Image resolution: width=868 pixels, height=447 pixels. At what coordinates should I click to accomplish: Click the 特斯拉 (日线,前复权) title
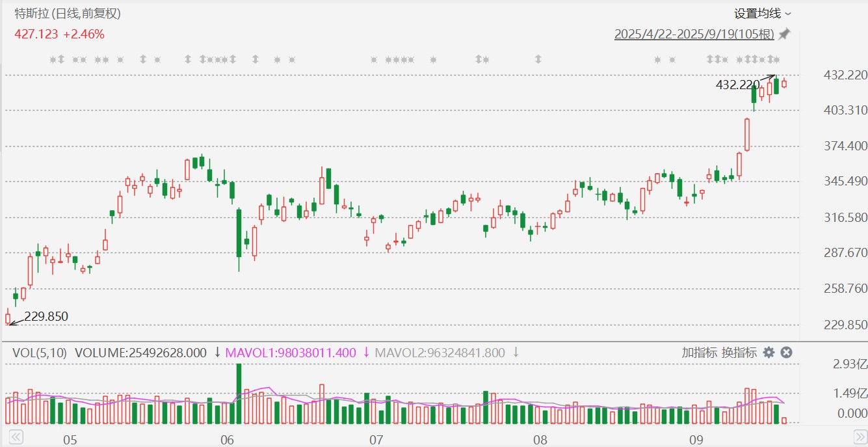68,14
